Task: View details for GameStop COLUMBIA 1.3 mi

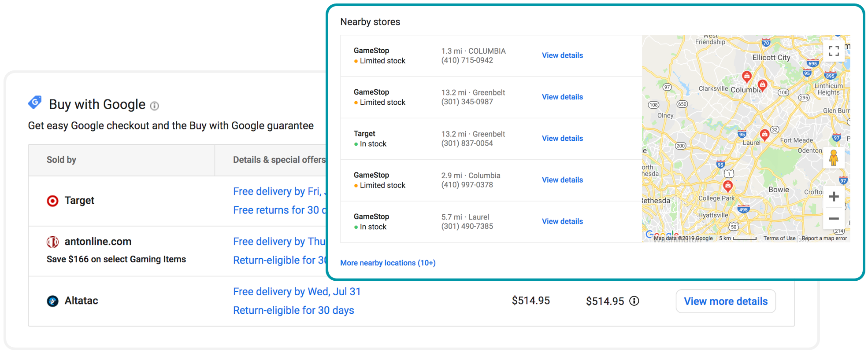Action: click(562, 55)
